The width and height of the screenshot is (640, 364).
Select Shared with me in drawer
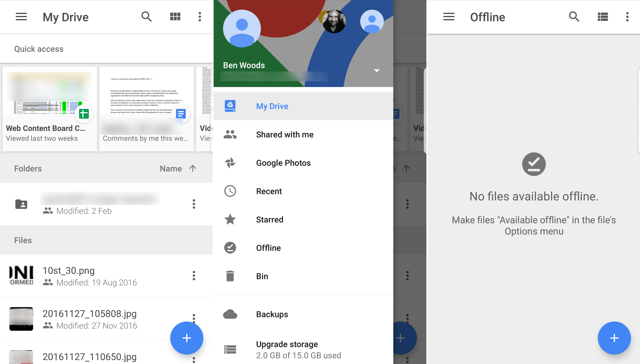pos(285,134)
